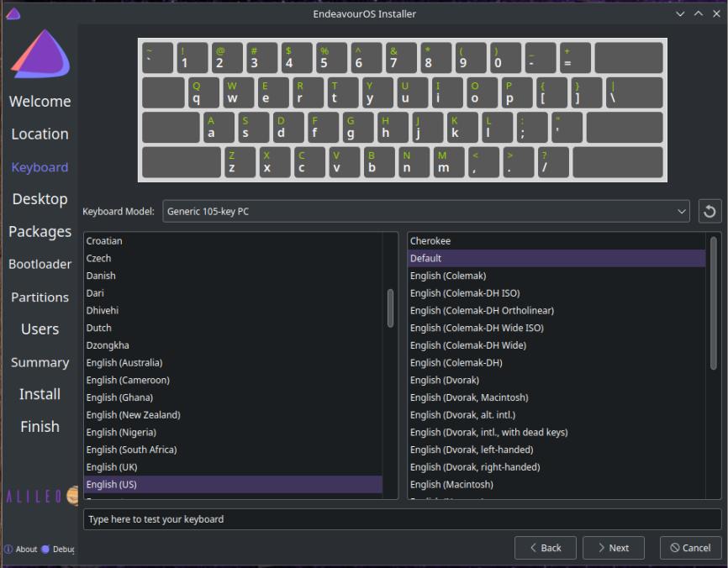This screenshot has height=568, width=728.
Task: Select Dzongkha layout
Action: (x=233, y=345)
